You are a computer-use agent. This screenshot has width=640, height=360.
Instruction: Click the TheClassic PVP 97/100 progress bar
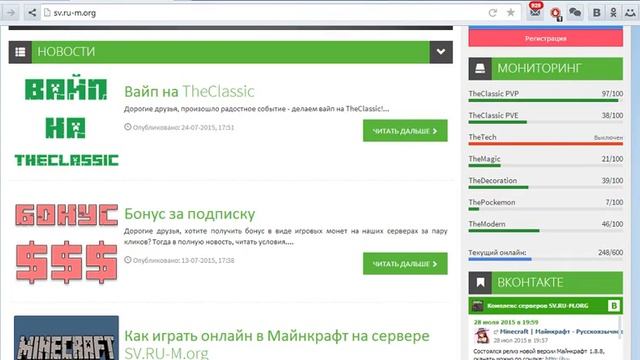[x=546, y=100]
